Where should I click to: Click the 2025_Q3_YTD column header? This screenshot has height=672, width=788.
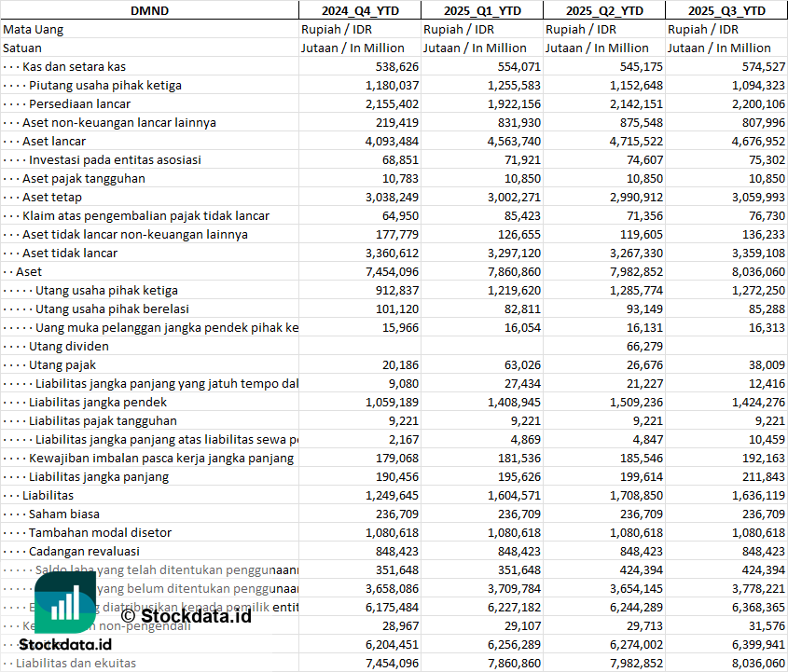(726, 10)
